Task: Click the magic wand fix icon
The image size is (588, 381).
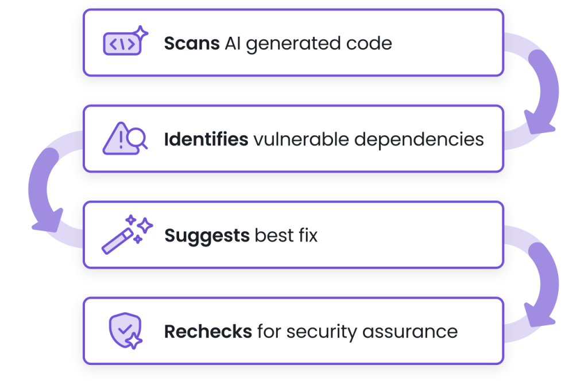Action: tap(118, 241)
